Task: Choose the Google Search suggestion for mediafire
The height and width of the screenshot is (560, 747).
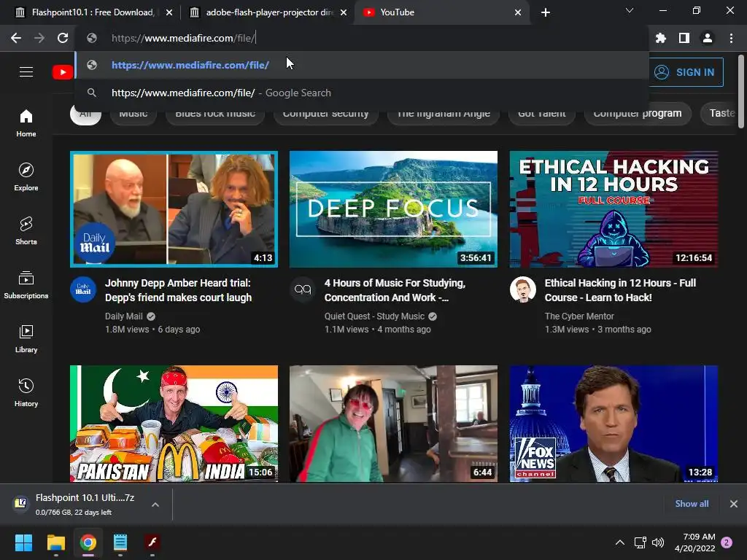Action: pos(362,93)
